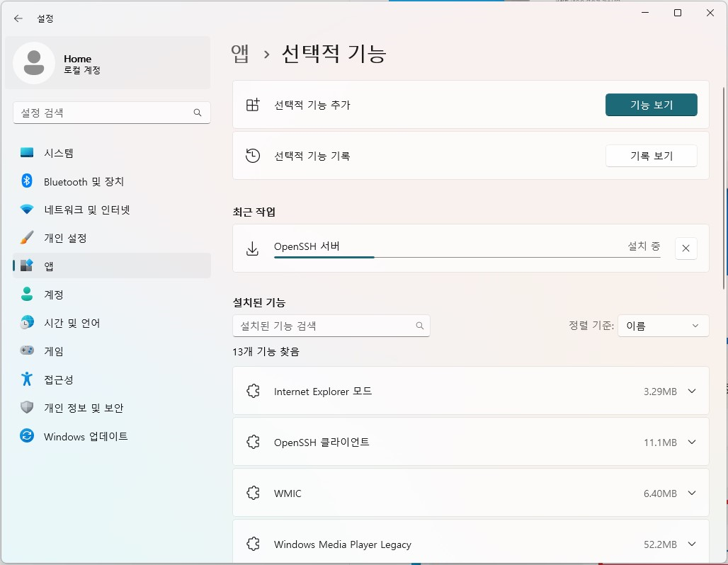Image resolution: width=728 pixels, height=565 pixels.
Task: Click the Wi-Fi icon for 네트워크 및 인터넷
Action: pos(27,210)
